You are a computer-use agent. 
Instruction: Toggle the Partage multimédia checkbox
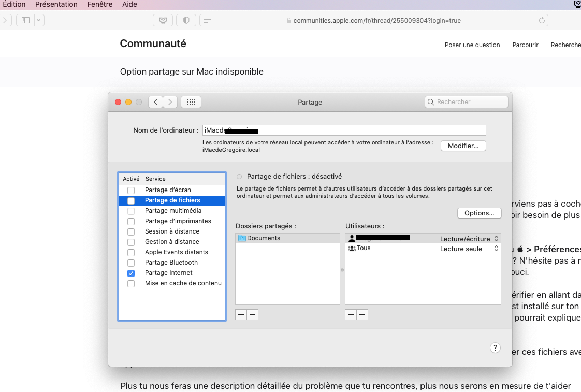131,211
